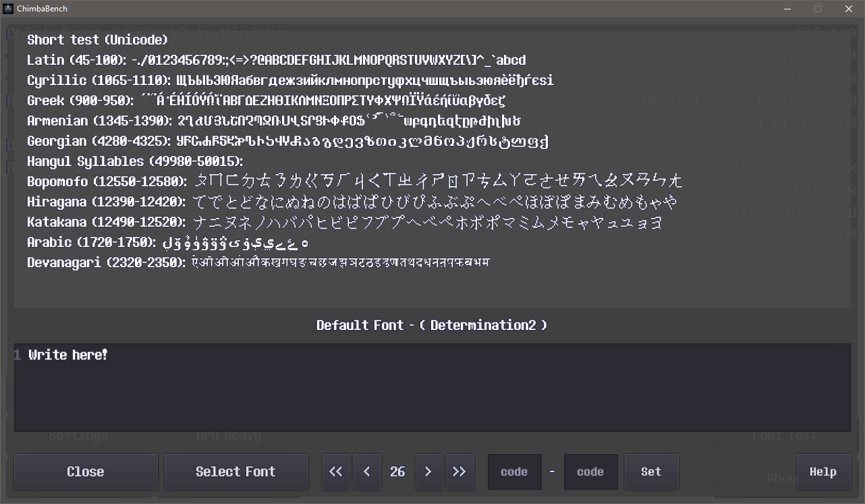The width and height of the screenshot is (865, 504).
Task: Jump to last page with double-right arrows
Action: [459, 472]
